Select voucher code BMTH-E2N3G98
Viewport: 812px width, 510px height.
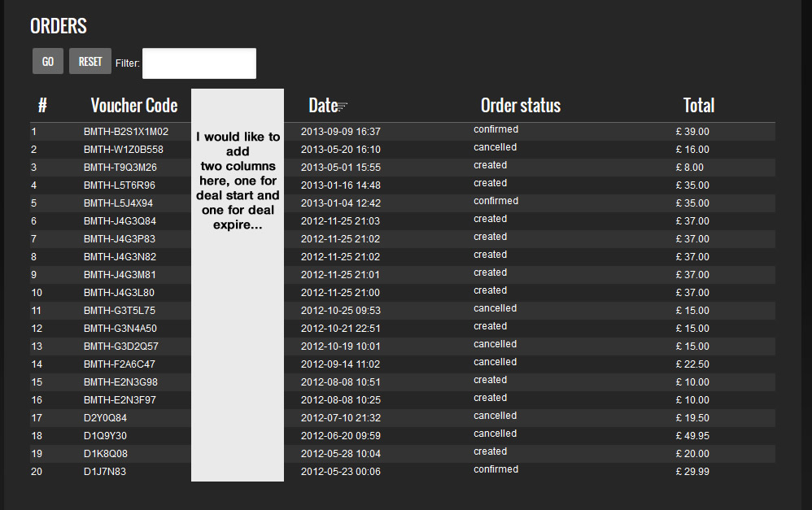click(x=120, y=382)
